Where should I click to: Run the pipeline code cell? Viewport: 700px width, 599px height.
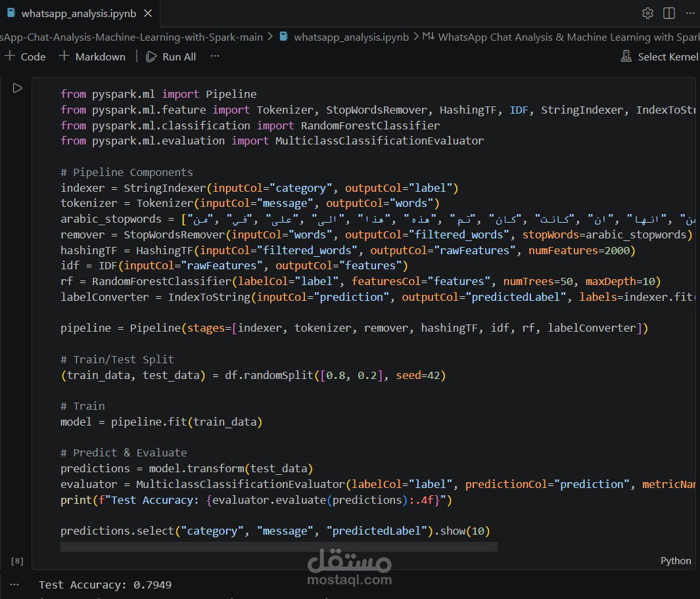pos(17,88)
